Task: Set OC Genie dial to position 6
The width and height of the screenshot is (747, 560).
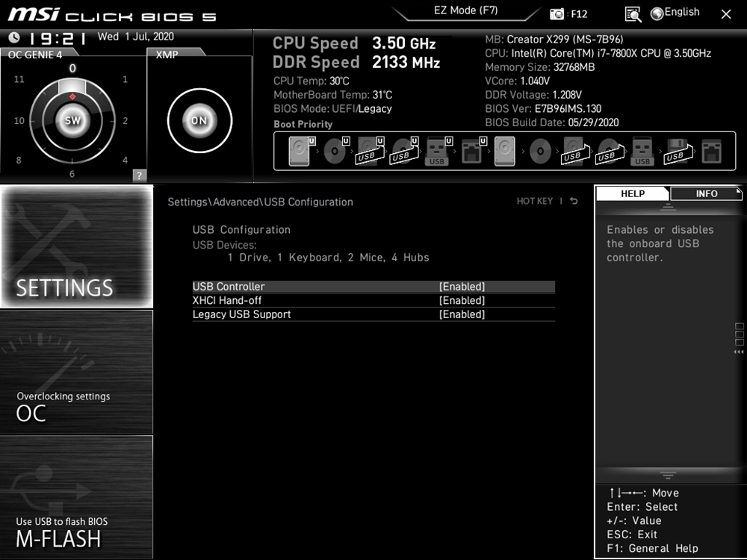Action: pos(72,174)
